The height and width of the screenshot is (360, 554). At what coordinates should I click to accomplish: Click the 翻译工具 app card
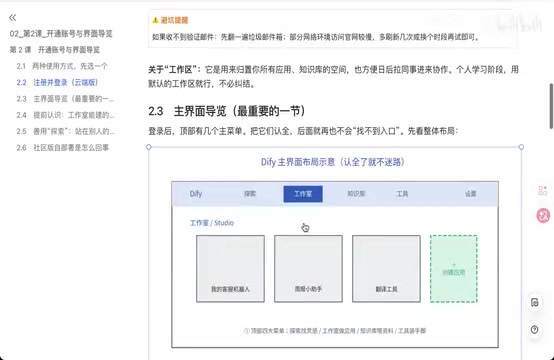click(387, 268)
